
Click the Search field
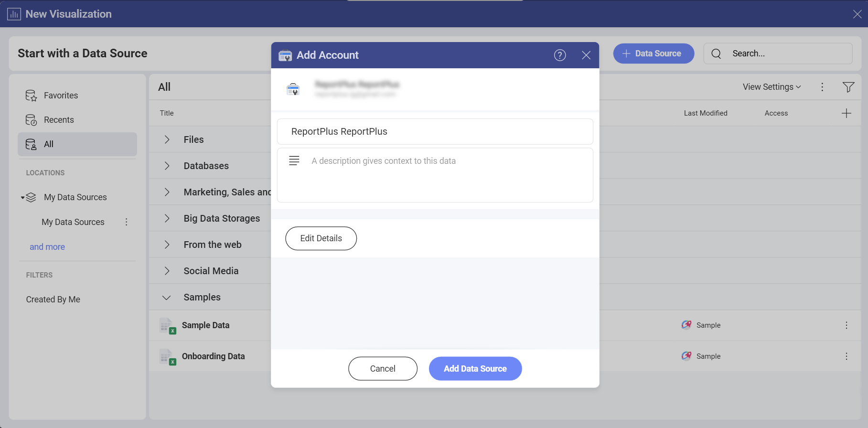[778, 53]
